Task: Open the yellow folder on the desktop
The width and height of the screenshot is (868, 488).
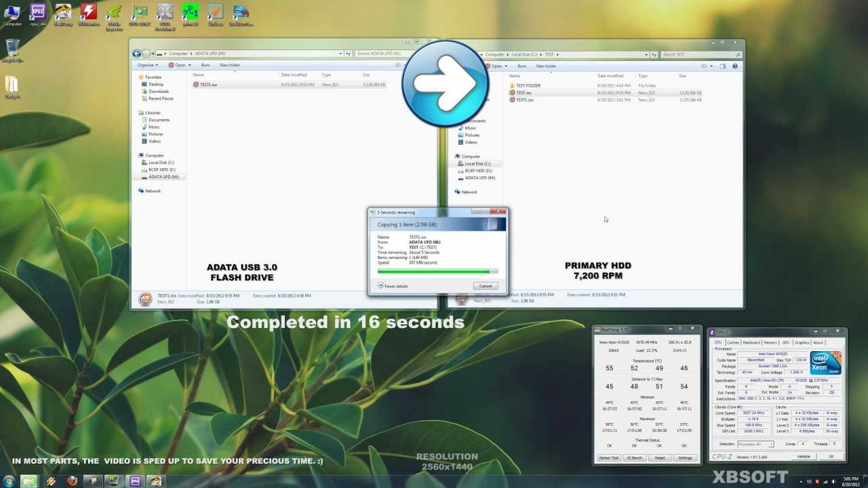Action: (x=12, y=86)
